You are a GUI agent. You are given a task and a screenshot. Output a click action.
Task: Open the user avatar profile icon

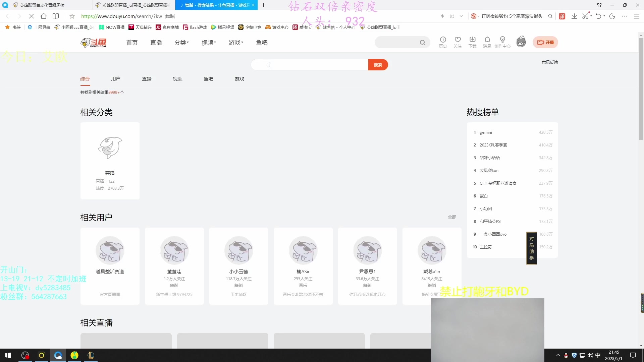pyautogui.click(x=521, y=41)
